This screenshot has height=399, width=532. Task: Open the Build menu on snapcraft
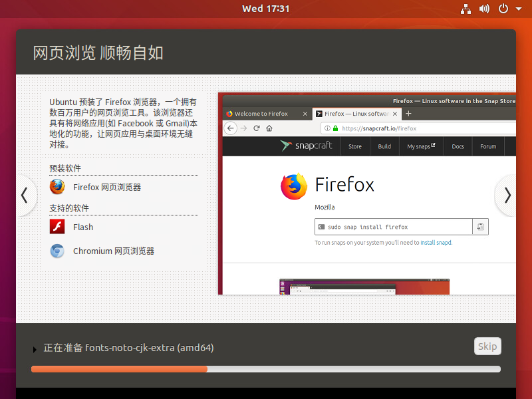(384, 146)
